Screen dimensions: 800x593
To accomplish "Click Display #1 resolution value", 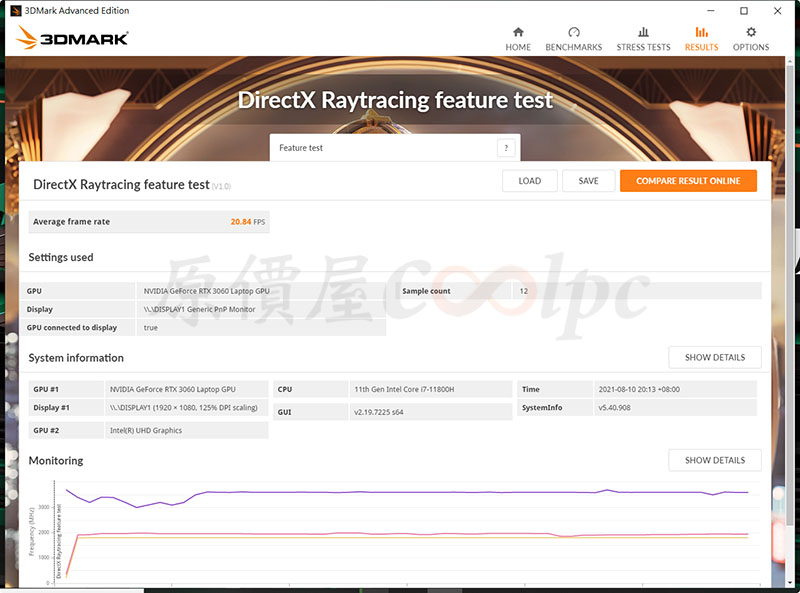I will coord(184,407).
